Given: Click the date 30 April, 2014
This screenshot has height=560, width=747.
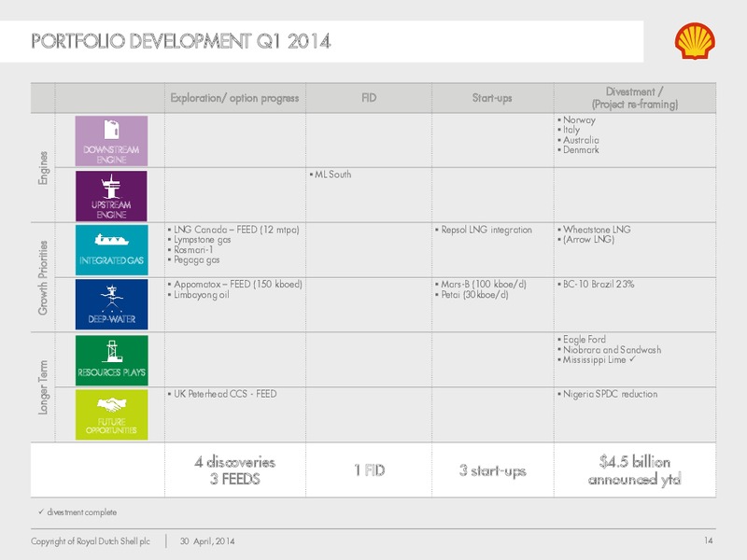Looking at the screenshot, I should tap(207, 541).
